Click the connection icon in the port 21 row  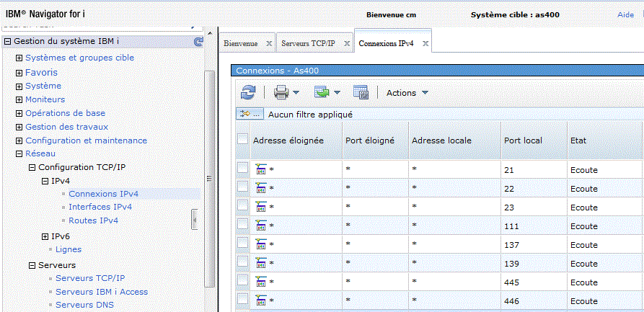(x=260, y=169)
